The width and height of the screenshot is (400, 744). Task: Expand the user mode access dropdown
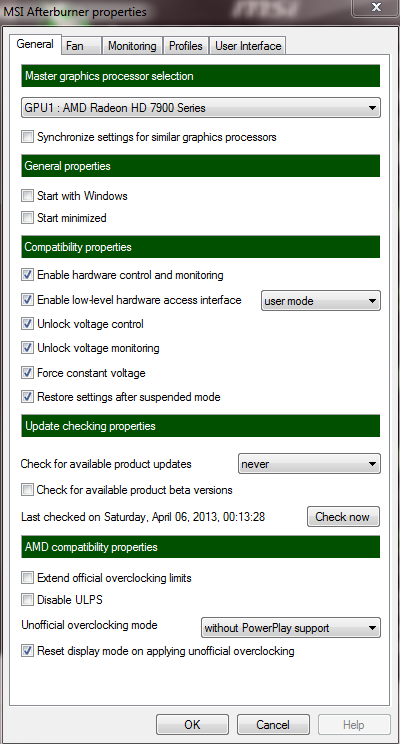click(x=321, y=301)
